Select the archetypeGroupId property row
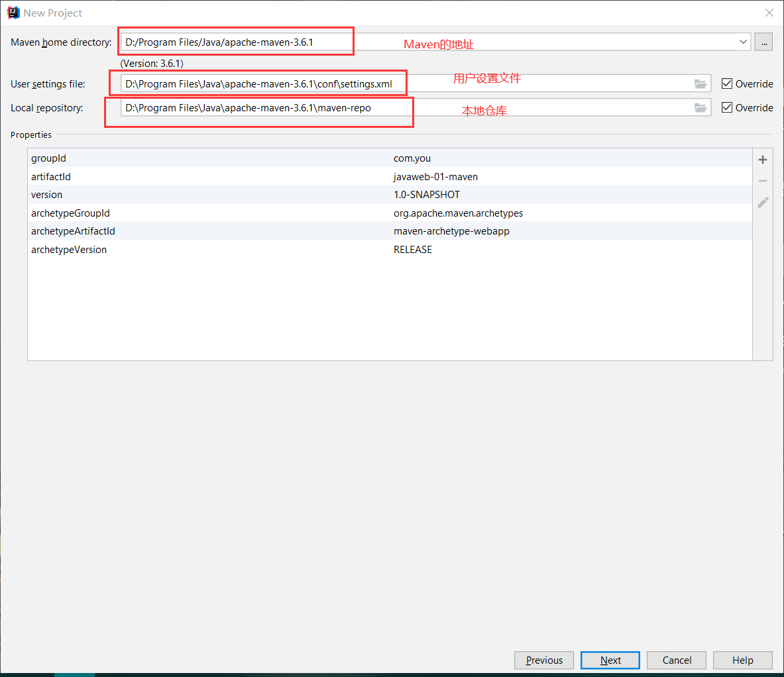 (390, 213)
